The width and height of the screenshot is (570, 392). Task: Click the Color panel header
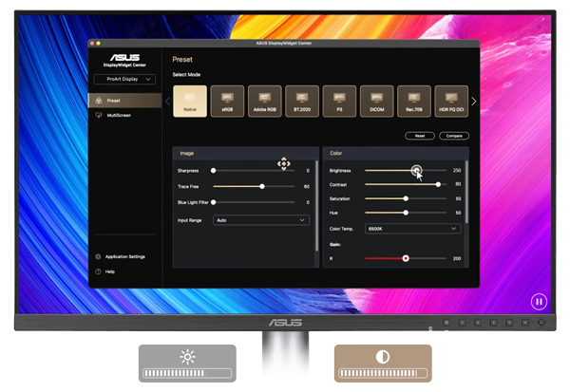[396, 154]
